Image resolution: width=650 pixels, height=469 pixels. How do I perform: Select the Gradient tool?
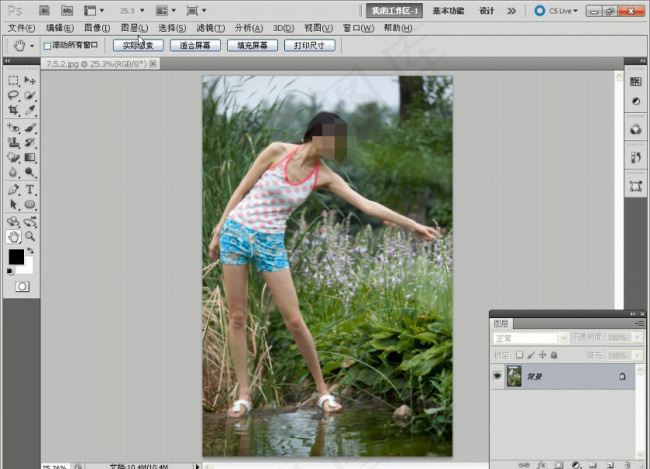point(30,157)
